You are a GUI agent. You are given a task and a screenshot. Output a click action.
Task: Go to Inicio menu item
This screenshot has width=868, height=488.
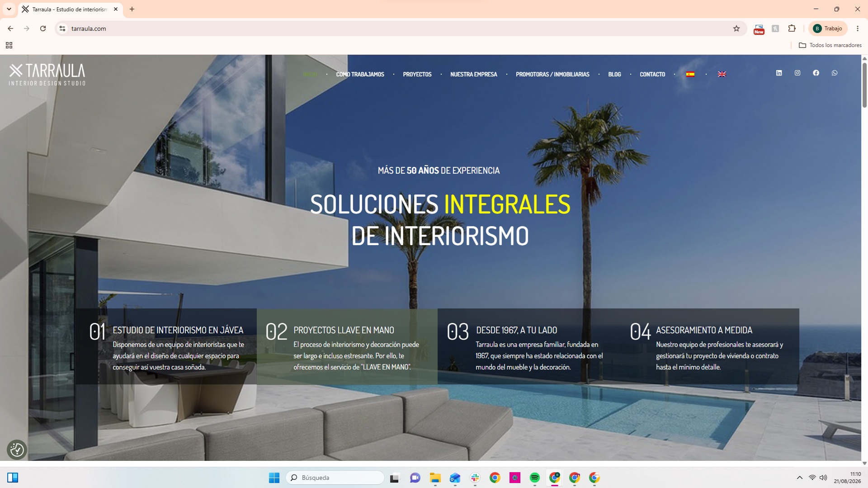(310, 74)
